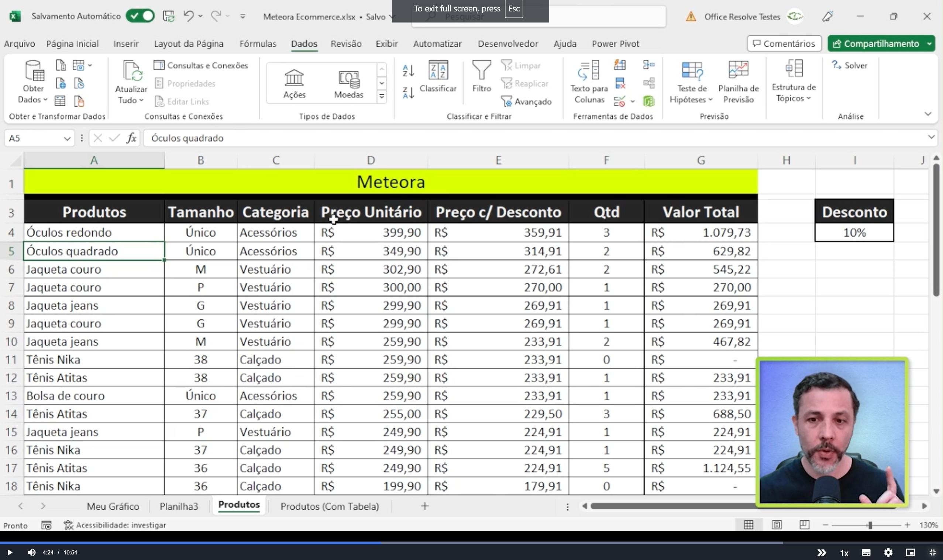Click coauthoring pen icon in title bar
This screenshot has width=943, height=560.
click(827, 16)
